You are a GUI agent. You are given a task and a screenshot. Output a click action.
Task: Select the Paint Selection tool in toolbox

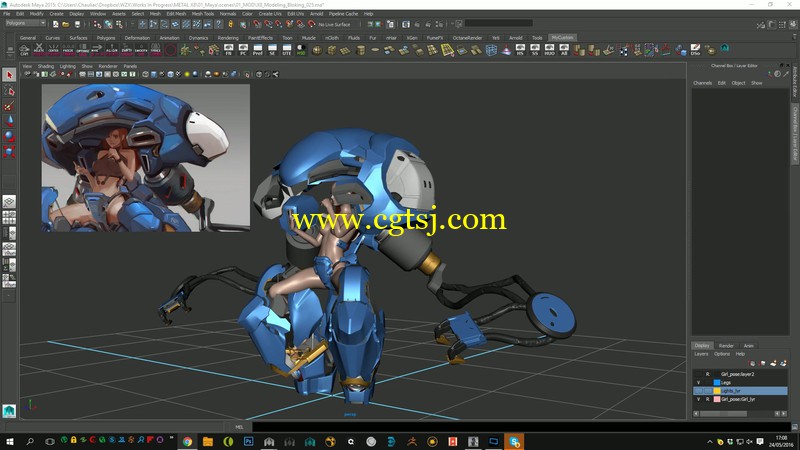click(x=9, y=106)
